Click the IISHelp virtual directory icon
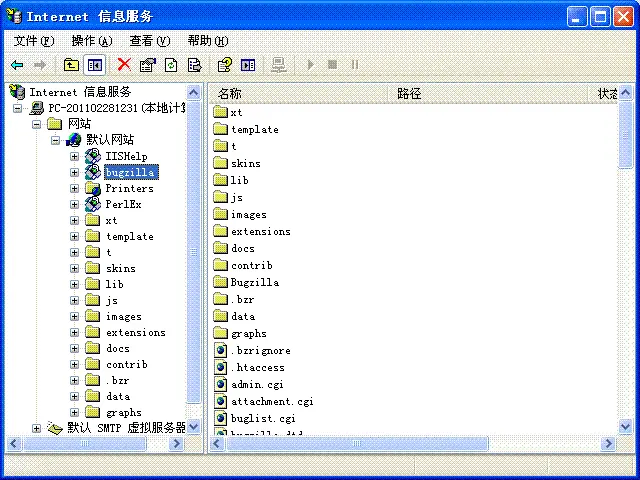Image resolution: width=640 pixels, height=480 pixels. [93, 156]
